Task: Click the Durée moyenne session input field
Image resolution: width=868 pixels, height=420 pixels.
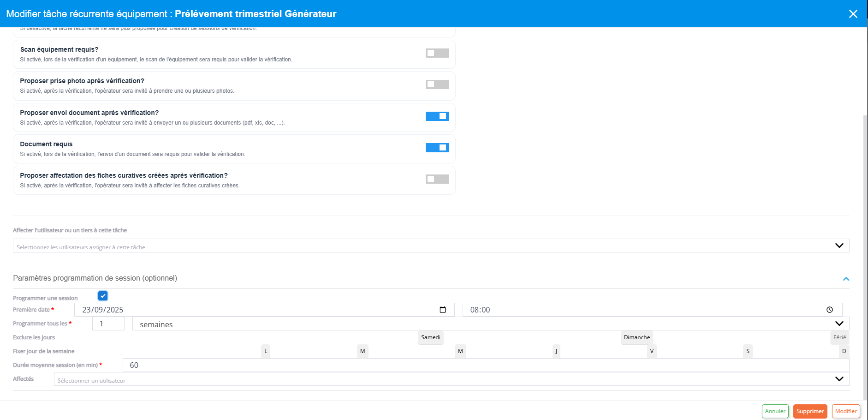Action: point(485,365)
